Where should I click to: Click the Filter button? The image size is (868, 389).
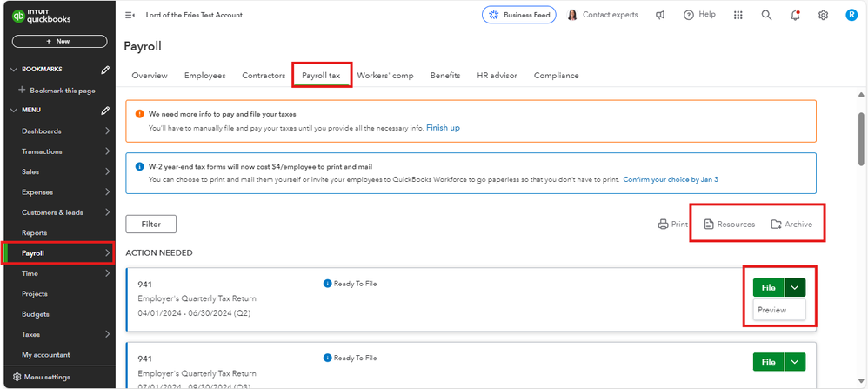151,225
